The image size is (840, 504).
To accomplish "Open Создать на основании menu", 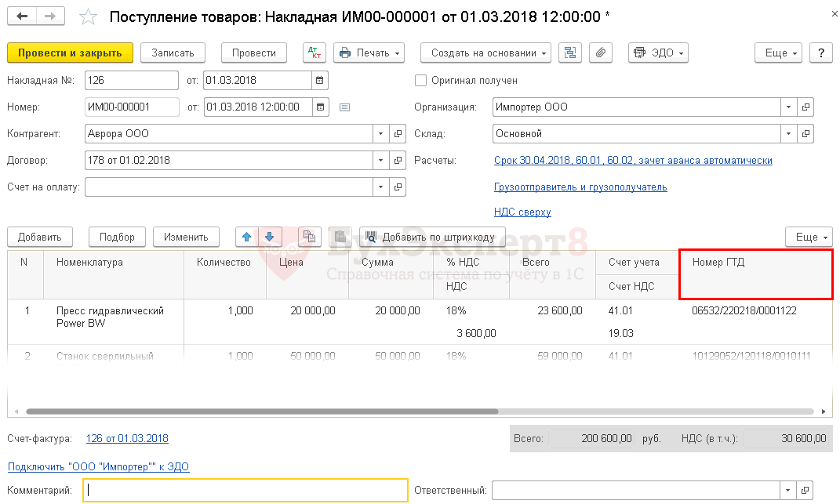I will [x=485, y=53].
